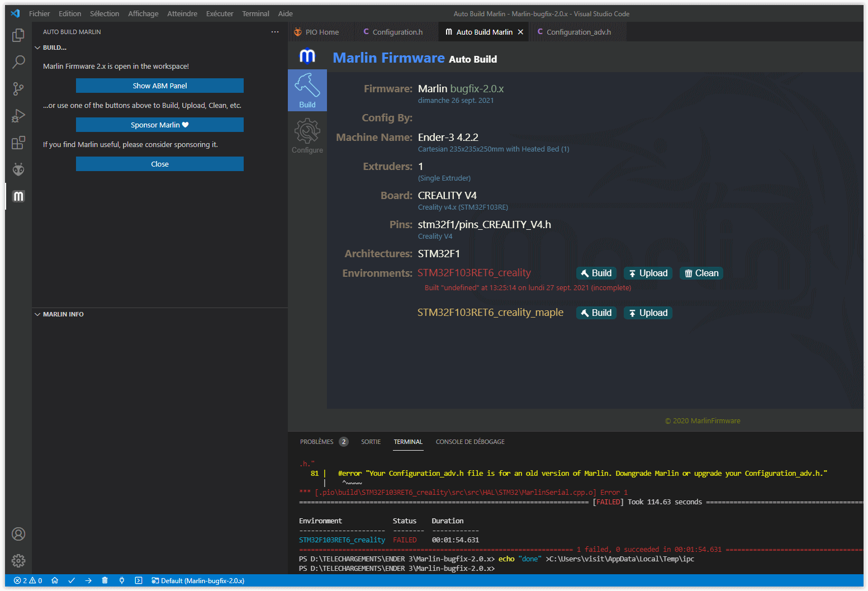Viewport: 868px width, 591px height.
Task: Click the VS Code logo in title bar
Action: click(15, 13)
